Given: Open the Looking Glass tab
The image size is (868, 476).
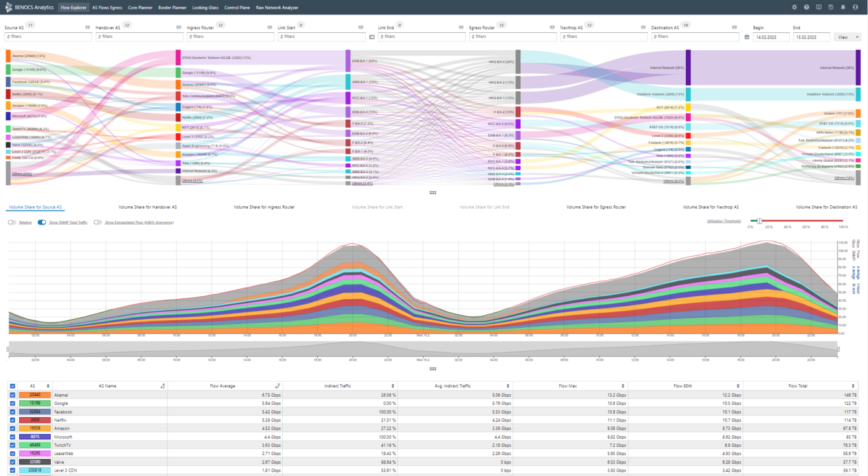Looking at the screenshot, I should tap(205, 7).
